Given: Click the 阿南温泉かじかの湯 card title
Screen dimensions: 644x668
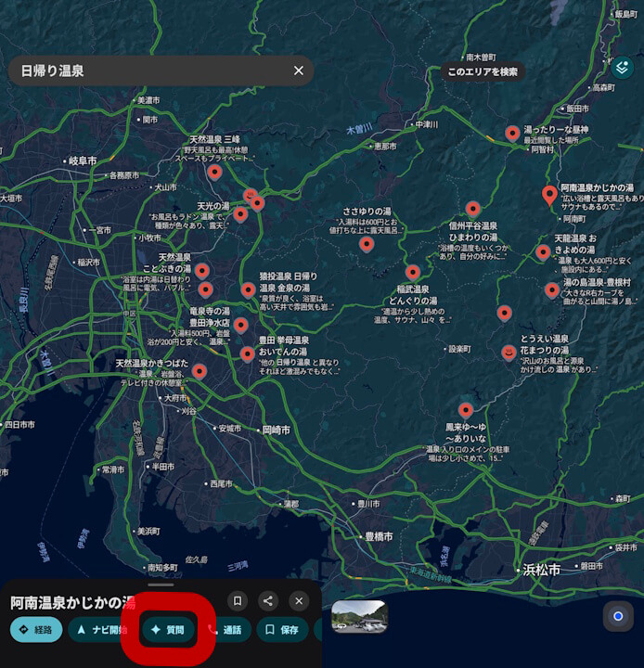Looking at the screenshot, I should 73,602.
